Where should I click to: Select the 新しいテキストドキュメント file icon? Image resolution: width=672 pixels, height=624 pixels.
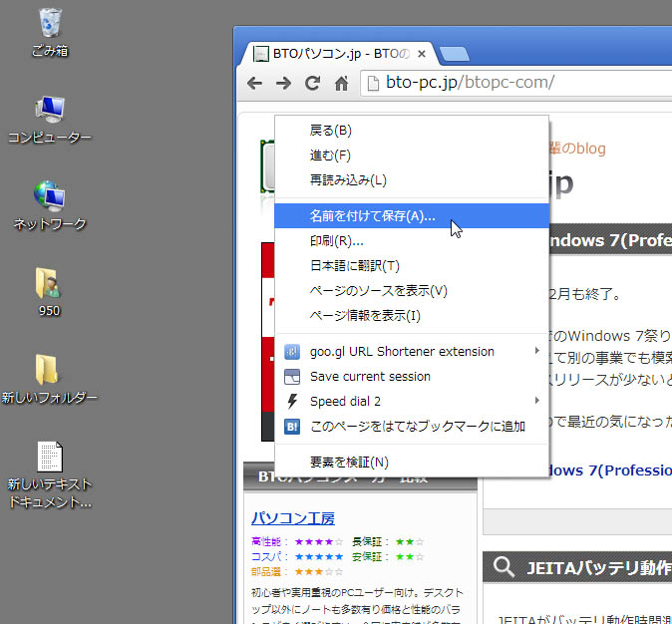pyautogui.click(x=50, y=474)
